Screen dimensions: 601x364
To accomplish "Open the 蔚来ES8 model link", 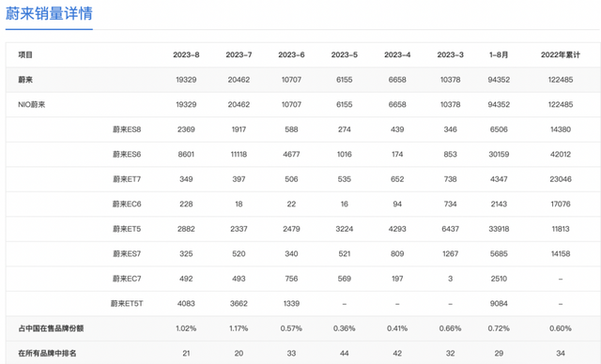I will tap(127, 129).
